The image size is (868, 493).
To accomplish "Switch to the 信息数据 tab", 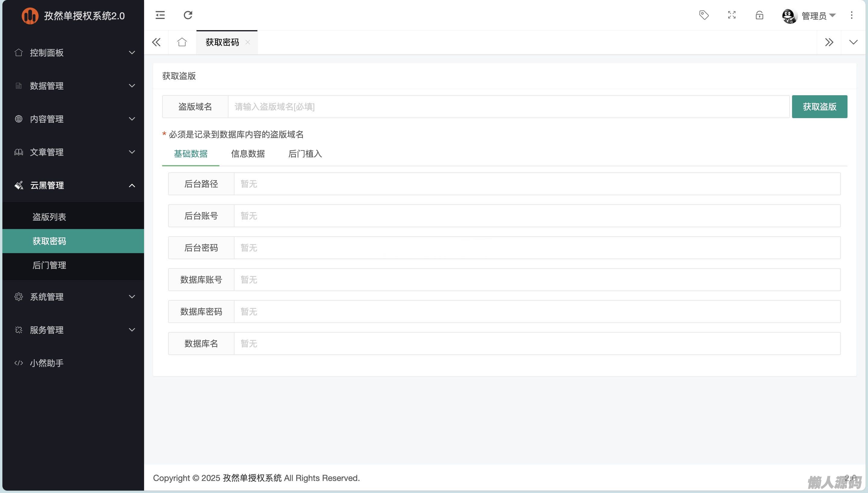I will 248,154.
